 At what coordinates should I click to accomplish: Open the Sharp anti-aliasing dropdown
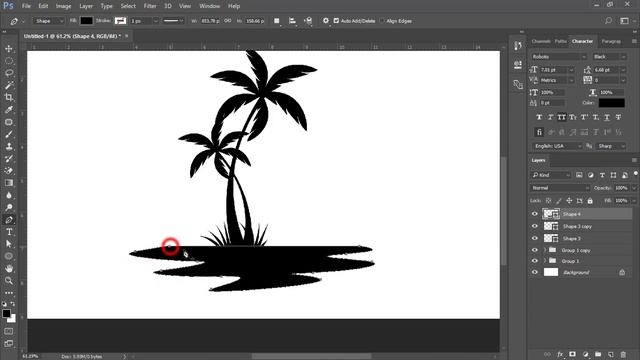click(x=611, y=146)
